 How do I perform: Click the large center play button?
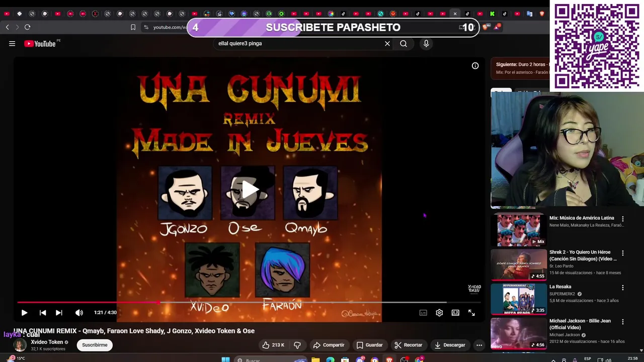(249, 190)
